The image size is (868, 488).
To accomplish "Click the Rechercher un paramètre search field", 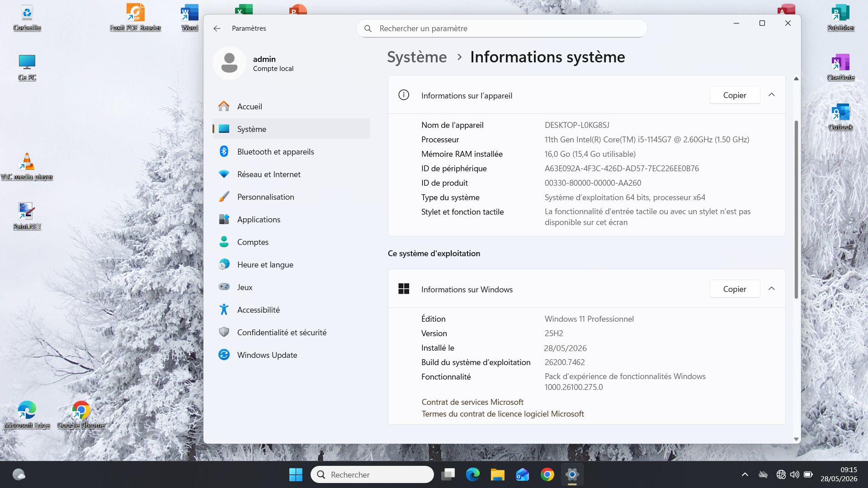I will (x=502, y=28).
